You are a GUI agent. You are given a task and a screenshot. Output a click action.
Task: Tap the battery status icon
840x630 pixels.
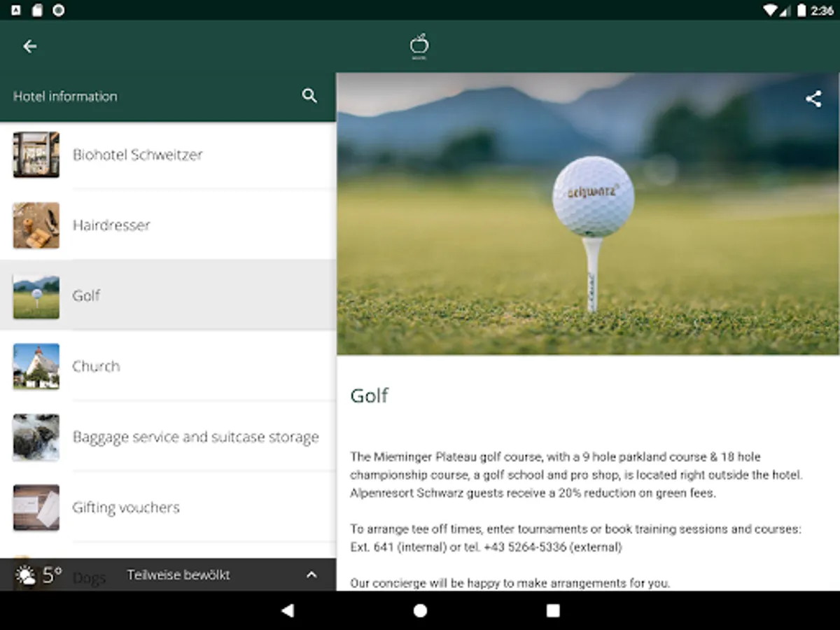click(x=801, y=10)
